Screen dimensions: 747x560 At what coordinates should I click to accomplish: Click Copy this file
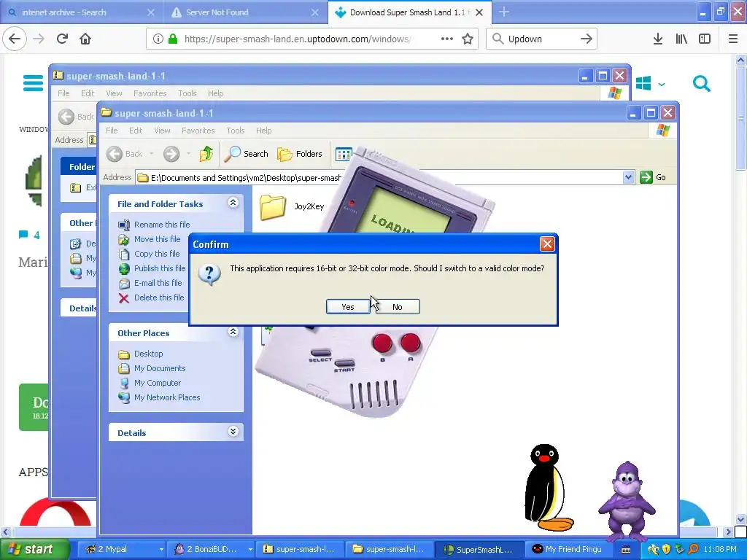(x=157, y=254)
